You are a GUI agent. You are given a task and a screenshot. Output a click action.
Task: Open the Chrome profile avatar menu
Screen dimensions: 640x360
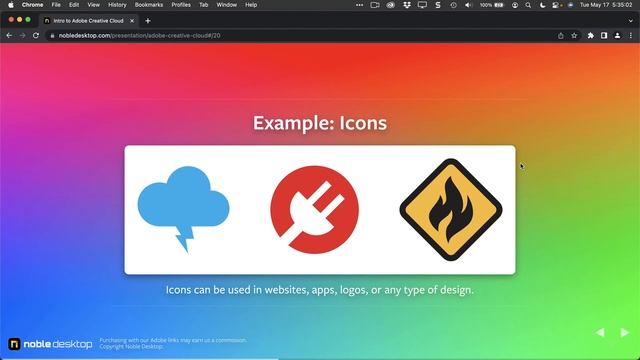click(x=618, y=36)
